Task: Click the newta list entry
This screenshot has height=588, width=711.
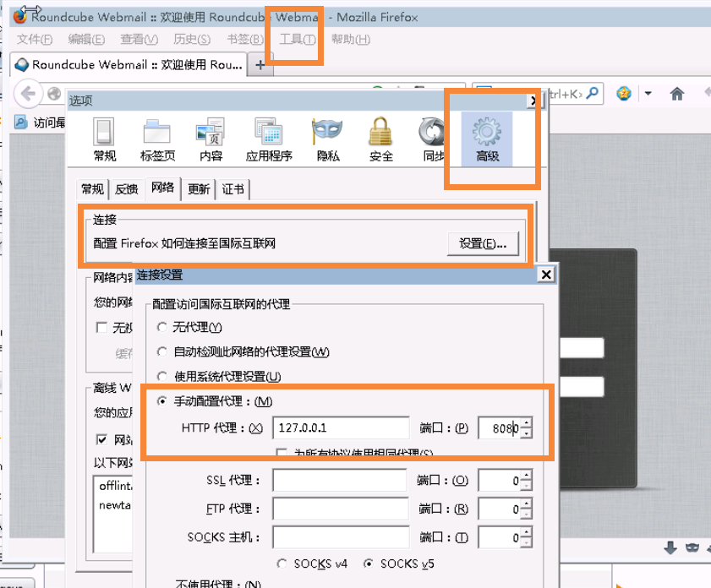Action: [x=115, y=505]
